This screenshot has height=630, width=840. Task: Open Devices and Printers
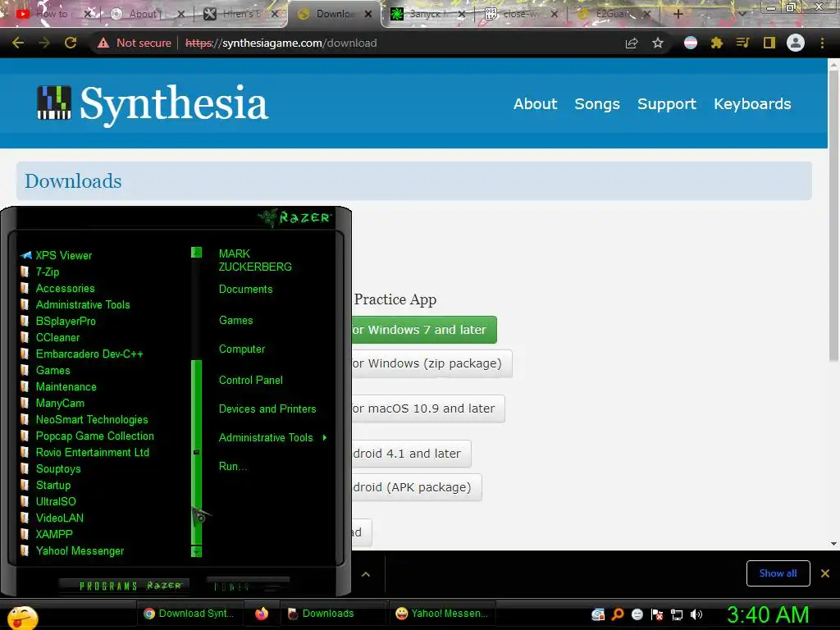[267, 409]
